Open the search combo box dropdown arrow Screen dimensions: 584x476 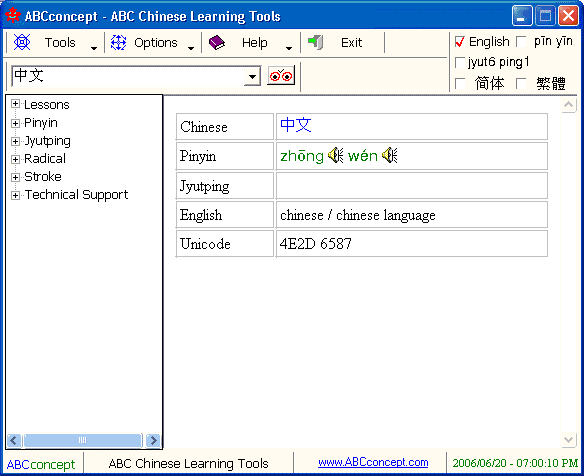tap(253, 76)
